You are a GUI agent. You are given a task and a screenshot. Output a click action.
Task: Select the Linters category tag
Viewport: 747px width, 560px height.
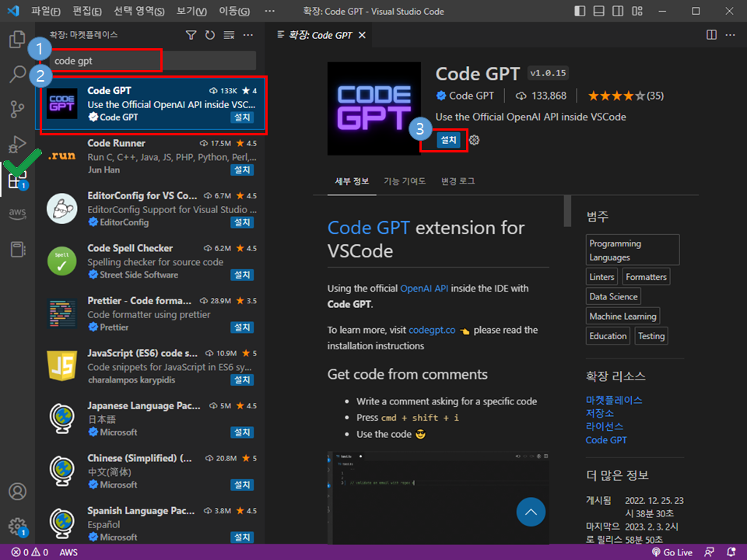[x=601, y=277]
